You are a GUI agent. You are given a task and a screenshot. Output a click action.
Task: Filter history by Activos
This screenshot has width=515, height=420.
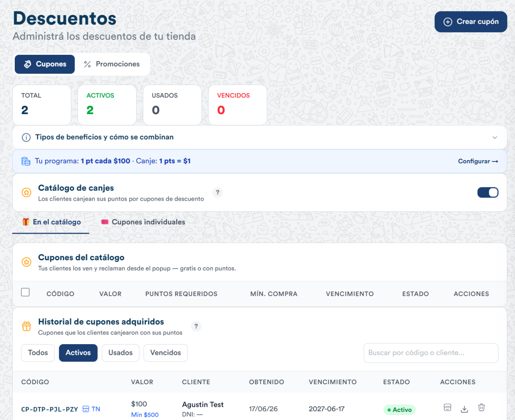point(78,353)
